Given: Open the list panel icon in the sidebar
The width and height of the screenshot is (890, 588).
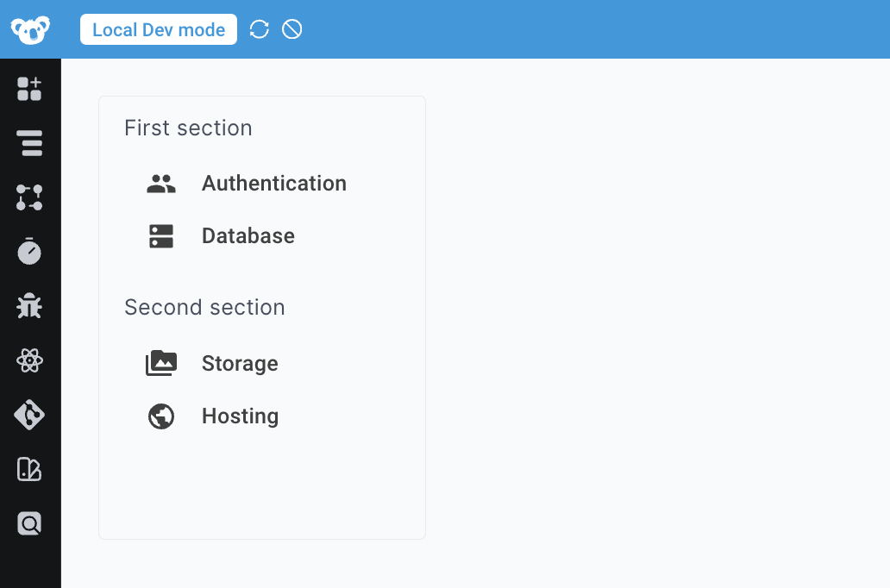Looking at the screenshot, I should click(30, 143).
